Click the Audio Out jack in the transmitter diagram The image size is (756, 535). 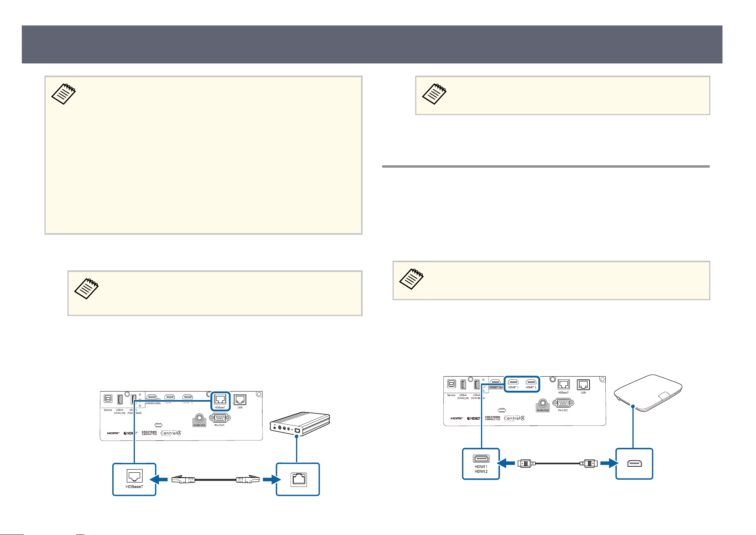point(199,418)
